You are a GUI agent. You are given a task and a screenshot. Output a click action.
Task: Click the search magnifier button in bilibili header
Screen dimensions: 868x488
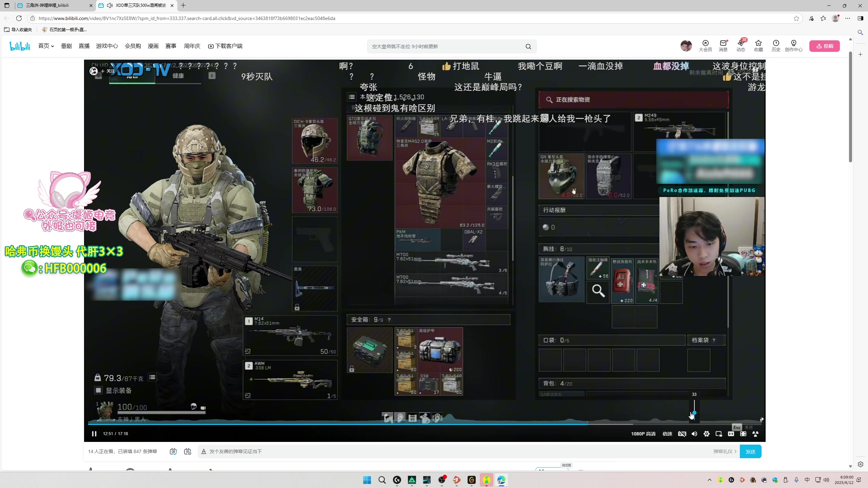[x=528, y=46]
